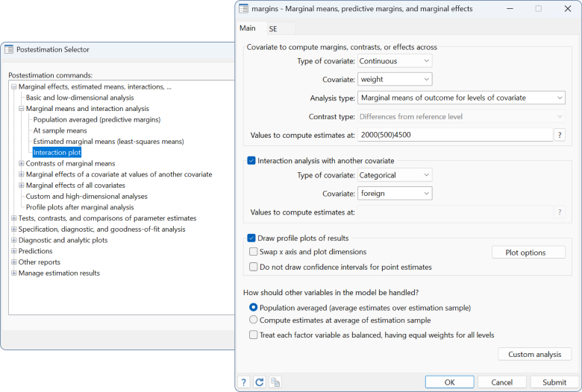The image size is (582, 392).
Task: Click the copy command to clipboard icon
Action: point(275,382)
